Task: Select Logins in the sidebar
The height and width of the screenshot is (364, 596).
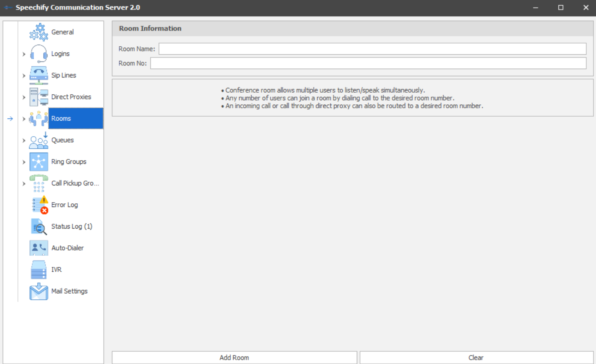Action: tap(60, 54)
